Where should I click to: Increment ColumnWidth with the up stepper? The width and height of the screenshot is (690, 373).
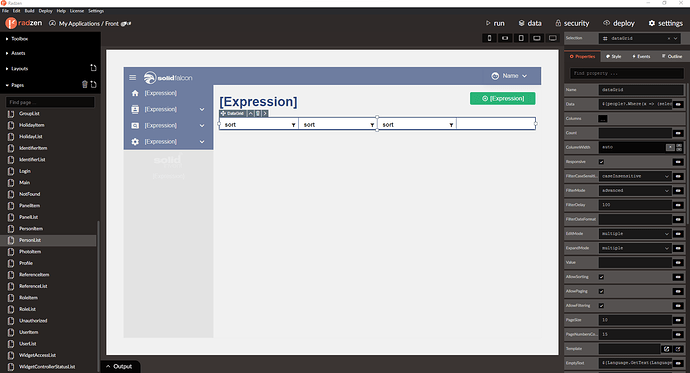coord(679,145)
